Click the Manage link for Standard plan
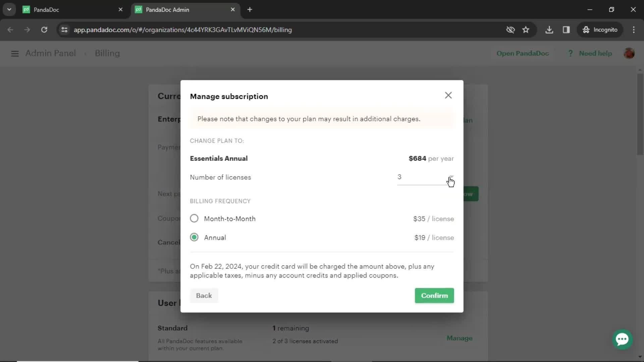 coord(460,338)
